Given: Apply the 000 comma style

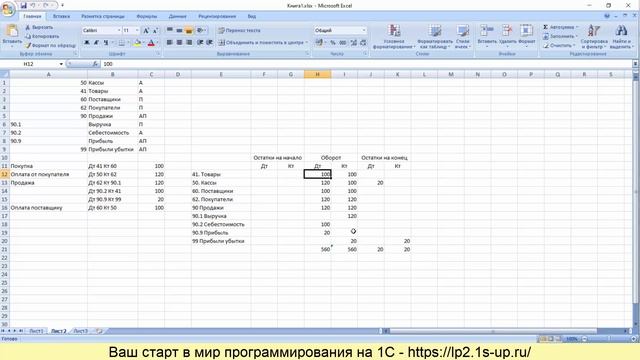Looking at the screenshot, I should click(342, 42).
